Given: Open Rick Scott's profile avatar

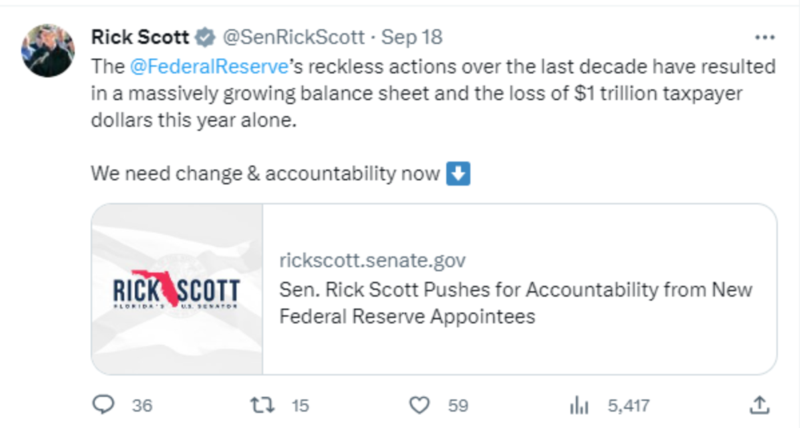Looking at the screenshot, I should click(47, 50).
